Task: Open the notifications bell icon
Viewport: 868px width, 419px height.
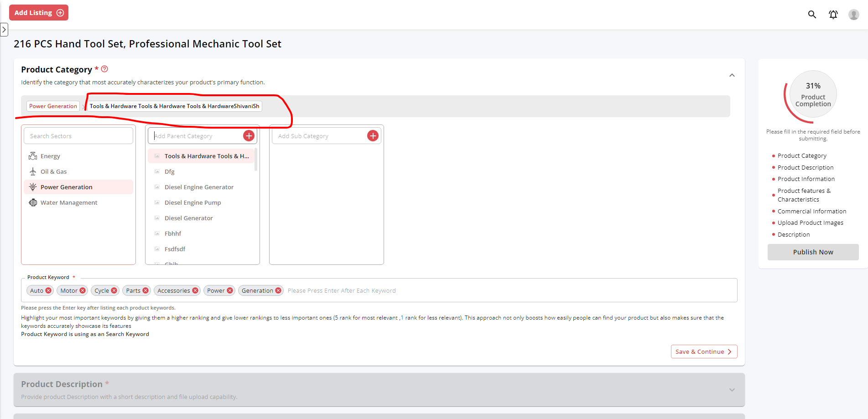Action: 833,15
